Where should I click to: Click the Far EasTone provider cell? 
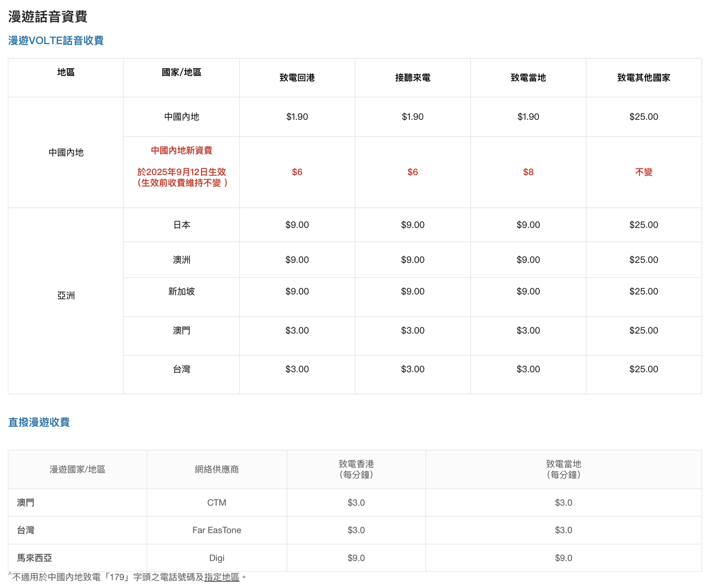216,530
